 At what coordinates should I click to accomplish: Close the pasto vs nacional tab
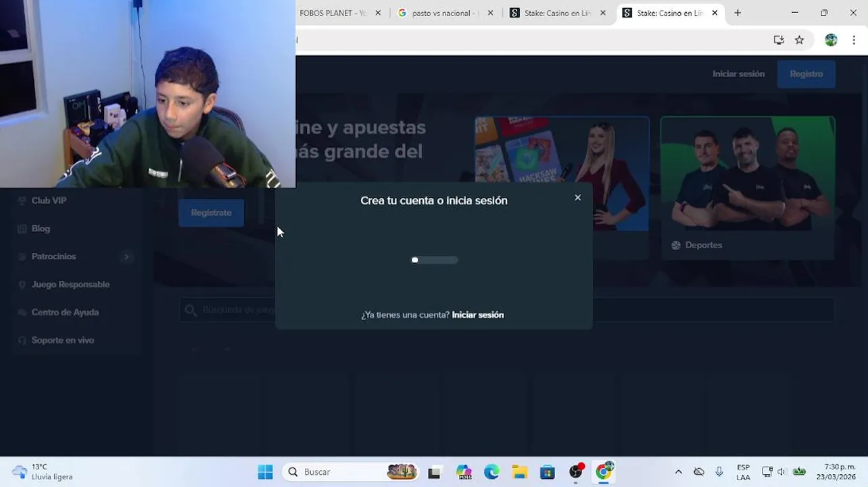click(x=490, y=13)
